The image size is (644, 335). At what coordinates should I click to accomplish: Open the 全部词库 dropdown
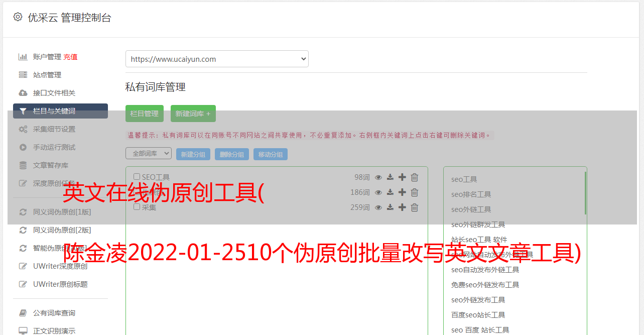149,153
